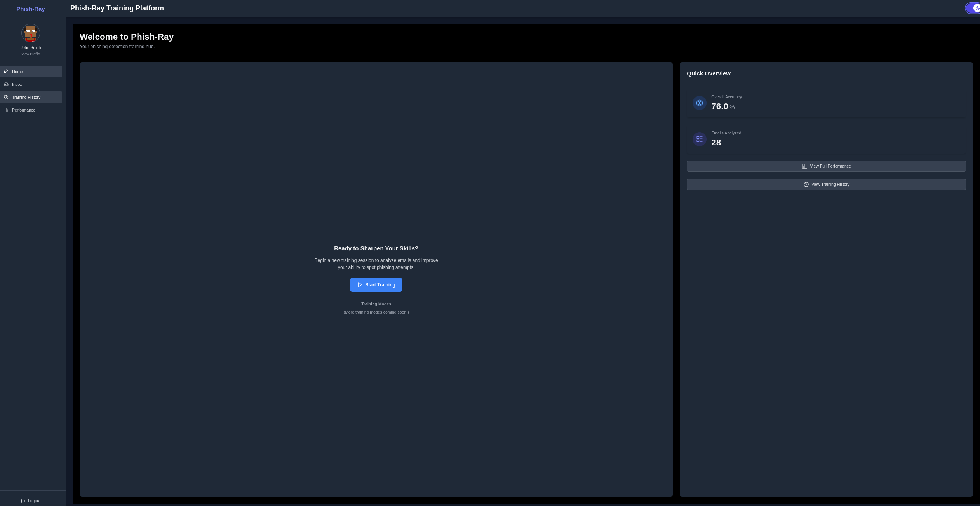Click the play icon on Start Training
980x506 pixels.
click(x=360, y=285)
